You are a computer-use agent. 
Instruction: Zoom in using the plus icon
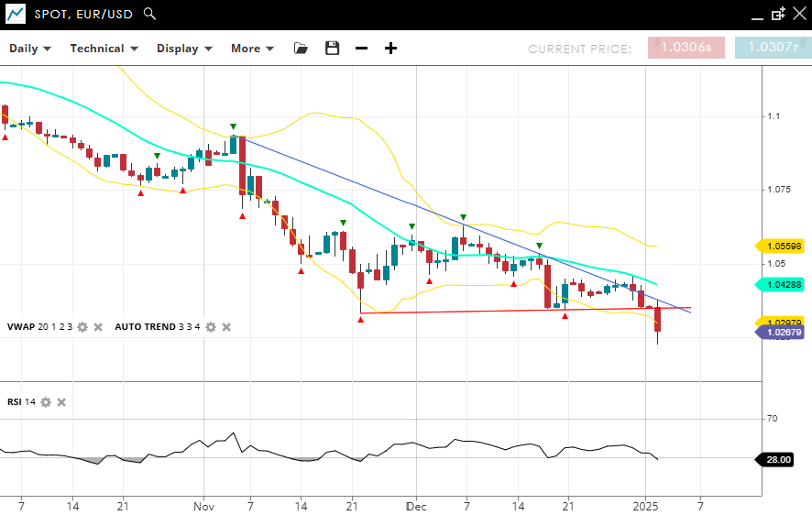[390, 49]
